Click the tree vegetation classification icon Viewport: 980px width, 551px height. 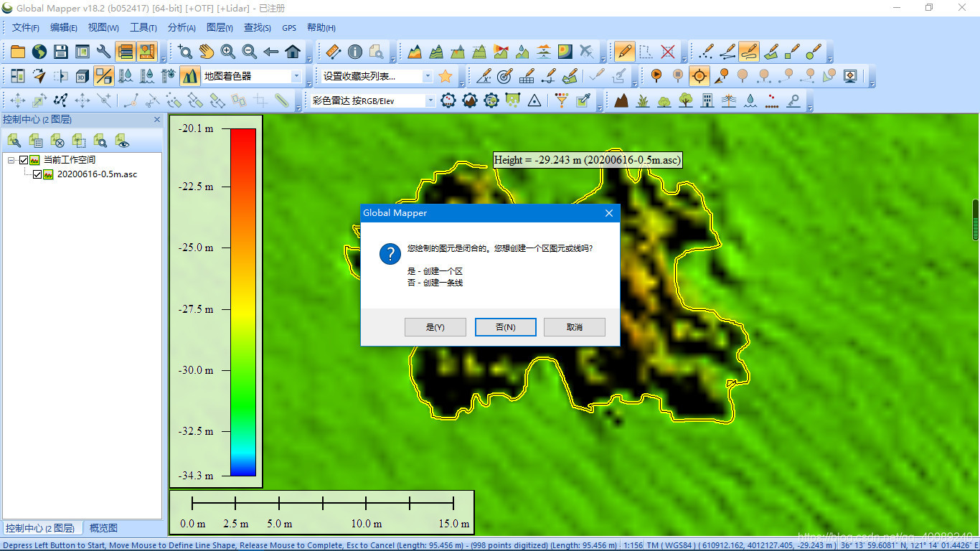686,100
